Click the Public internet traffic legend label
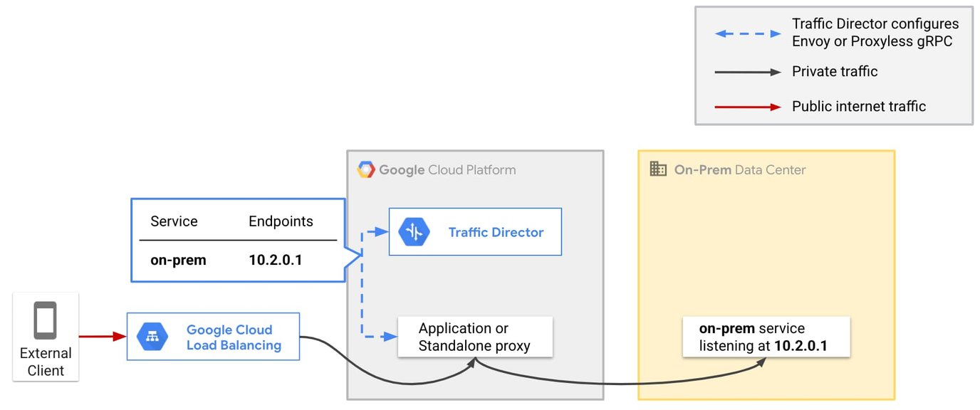980x410 pixels. click(859, 107)
